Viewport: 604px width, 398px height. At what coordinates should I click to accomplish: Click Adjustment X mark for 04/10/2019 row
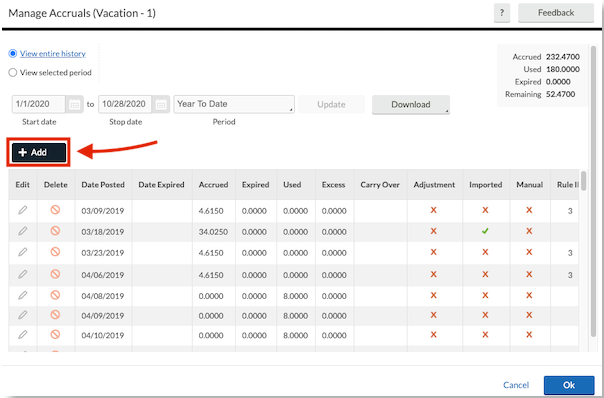tap(434, 334)
